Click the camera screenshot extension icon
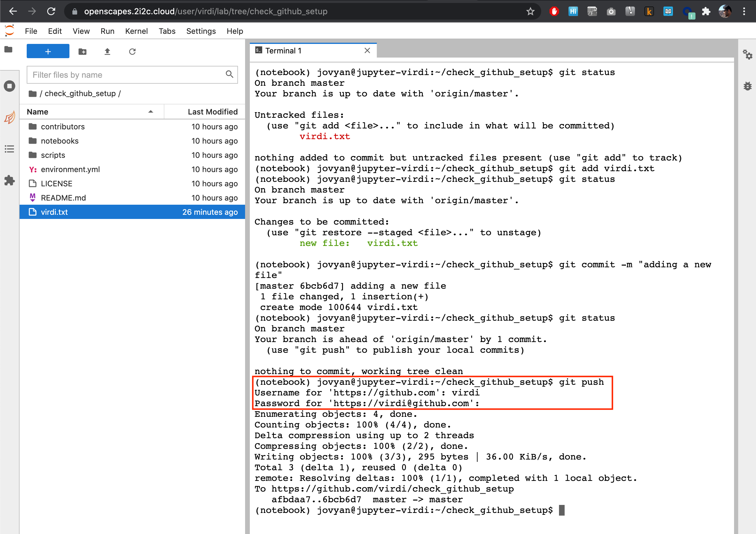756x534 pixels. coord(611,11)
